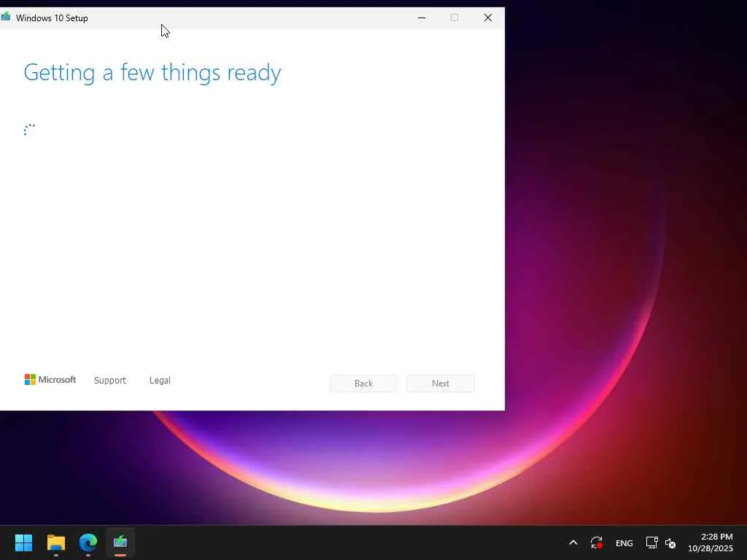Image resolution: width=747 pixels, height=560 pixels.
Task: Switch input language via ENG indicator
Action: [624, 543]
